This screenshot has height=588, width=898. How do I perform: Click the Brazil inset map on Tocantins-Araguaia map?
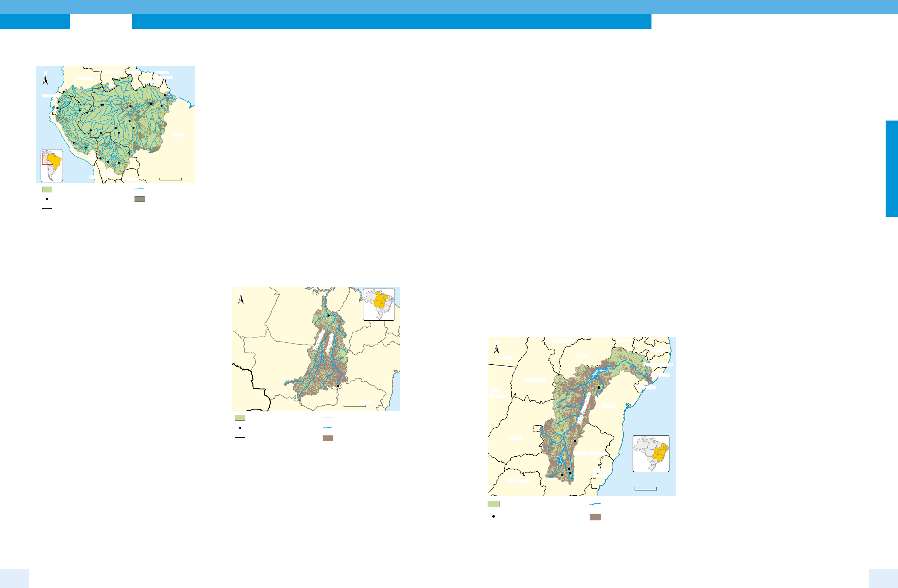click(379, 304)
